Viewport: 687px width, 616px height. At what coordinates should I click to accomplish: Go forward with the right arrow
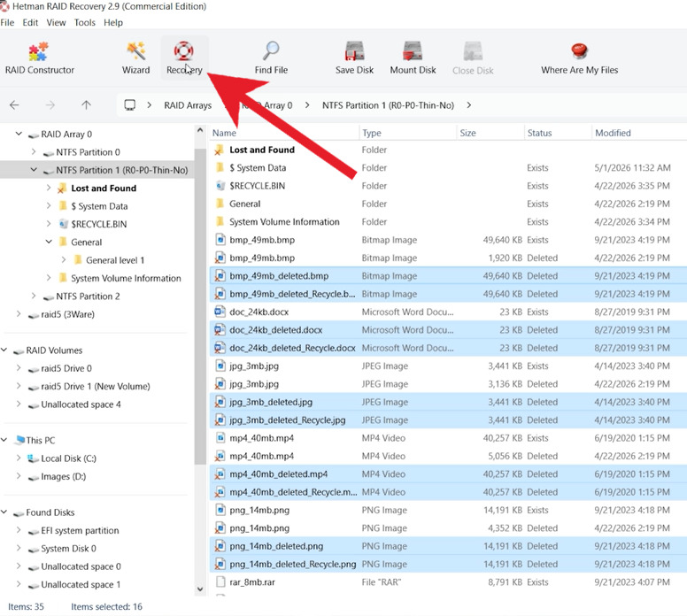[50, 105]
